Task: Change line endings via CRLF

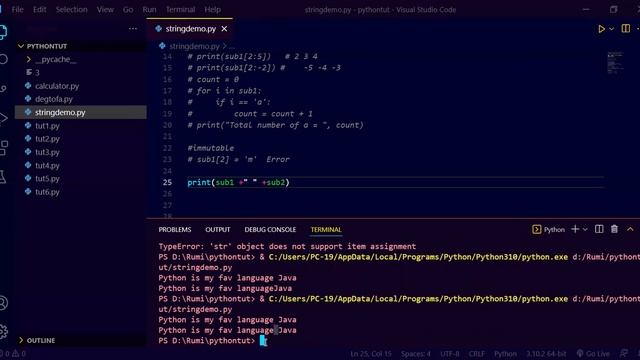Action: click(x=476, y=354)
